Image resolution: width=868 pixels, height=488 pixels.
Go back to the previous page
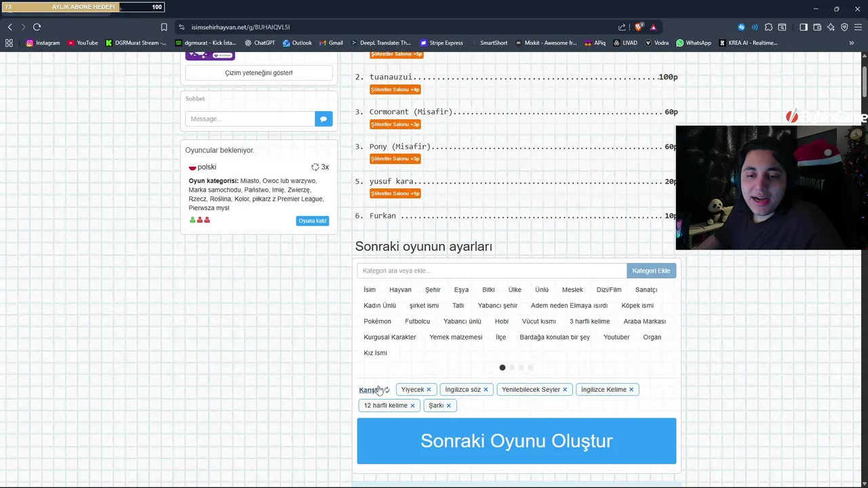coord(10,27)
